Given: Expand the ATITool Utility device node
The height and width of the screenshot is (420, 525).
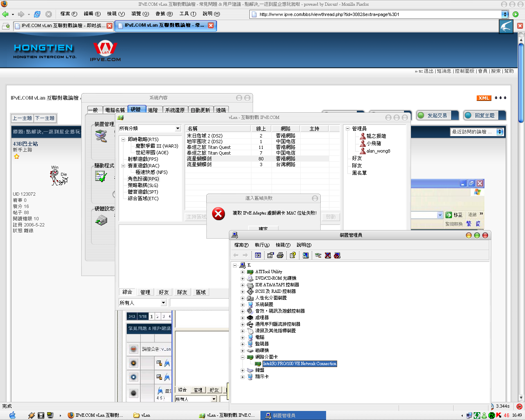Looking at the screenshot, I should point(242,272).
